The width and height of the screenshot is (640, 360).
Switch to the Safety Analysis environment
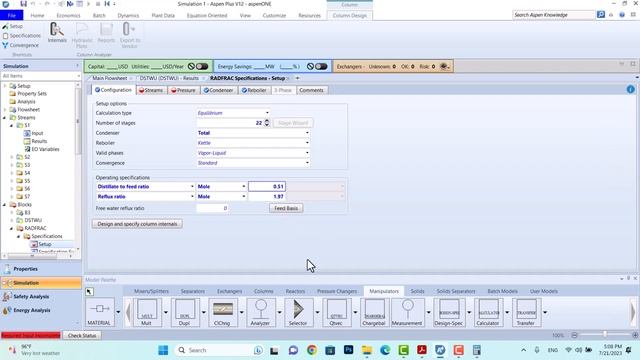[41, 297]
